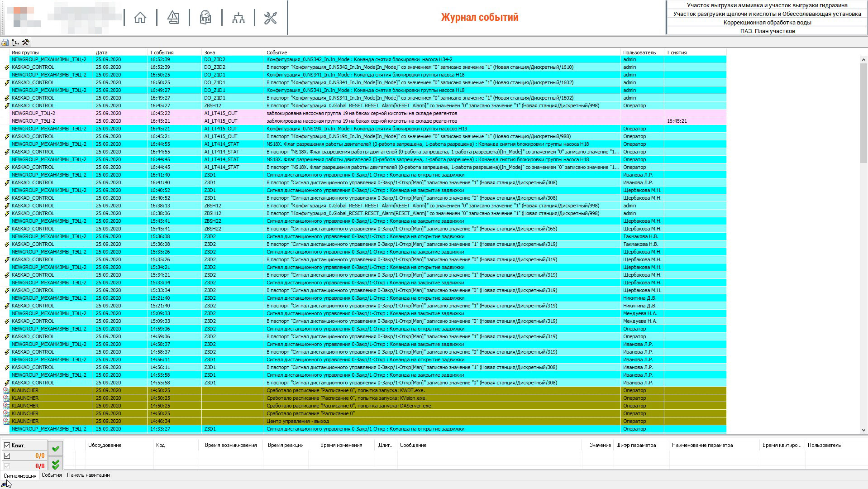The height and width of the screenshot is (489, 868).
Task: Click the single green checkmark acknowledge button
Action: click(x=56, y=448)
